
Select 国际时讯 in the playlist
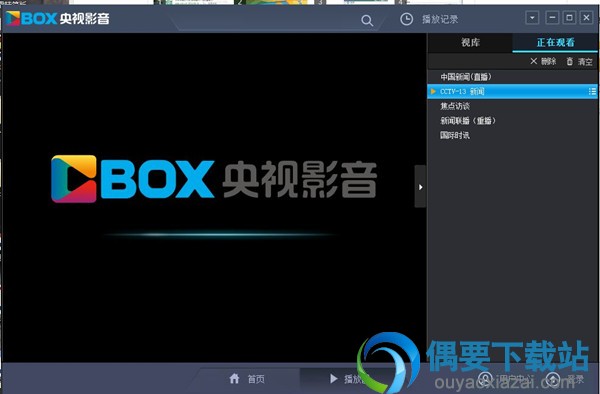pyautogui.click(x=512, y=135)
